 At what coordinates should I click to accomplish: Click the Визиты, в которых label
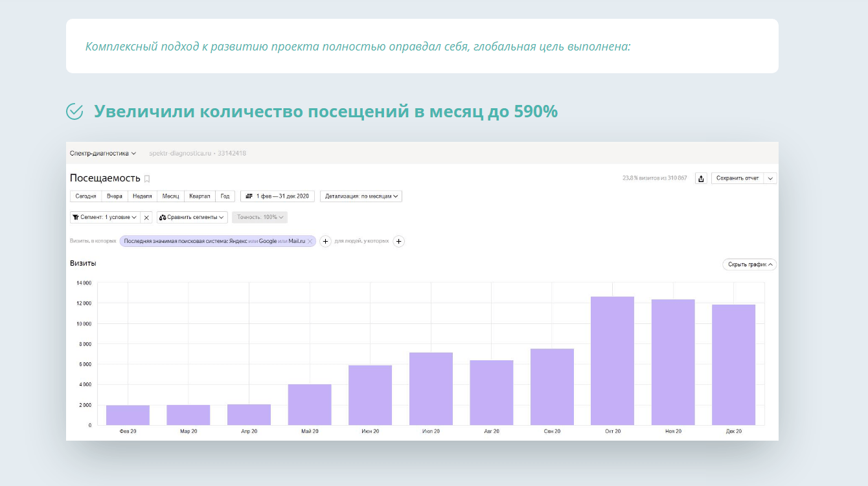tap(93, 241)
